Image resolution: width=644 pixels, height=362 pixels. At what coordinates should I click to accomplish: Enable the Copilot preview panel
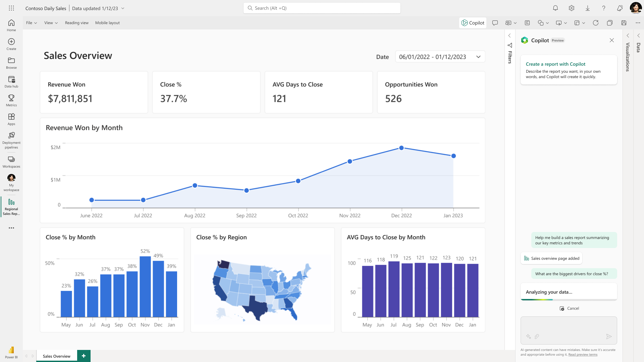[472, 22]
